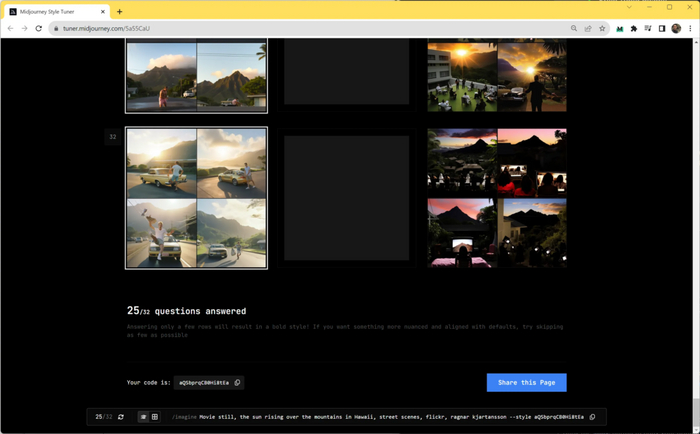The width and height of the screenshot is (700, 434).
Task: Share this page via the address bar icon
Action: pos(588,29)
